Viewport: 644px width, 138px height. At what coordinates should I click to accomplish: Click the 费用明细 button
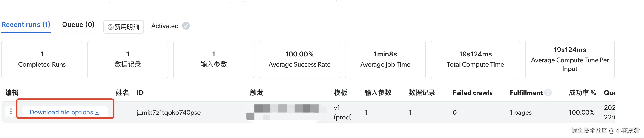pos(123,27)
